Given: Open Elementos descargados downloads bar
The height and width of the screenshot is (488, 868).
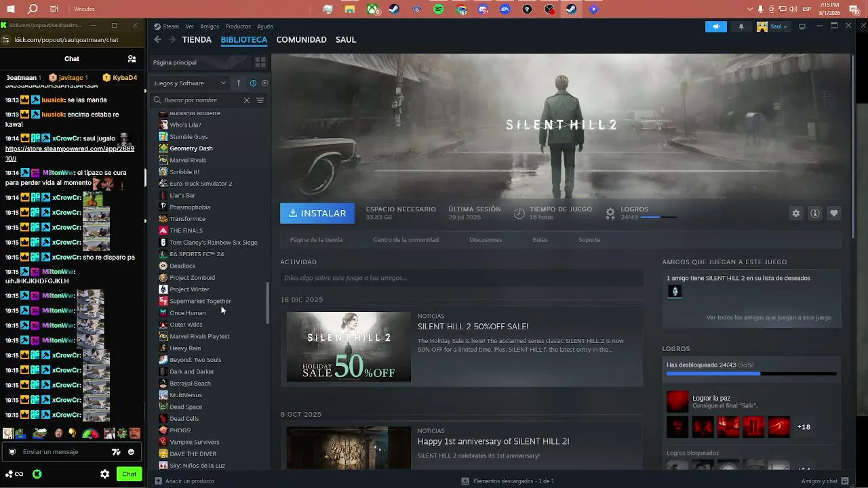Looking at the screenshot, I should pos(508,481).
